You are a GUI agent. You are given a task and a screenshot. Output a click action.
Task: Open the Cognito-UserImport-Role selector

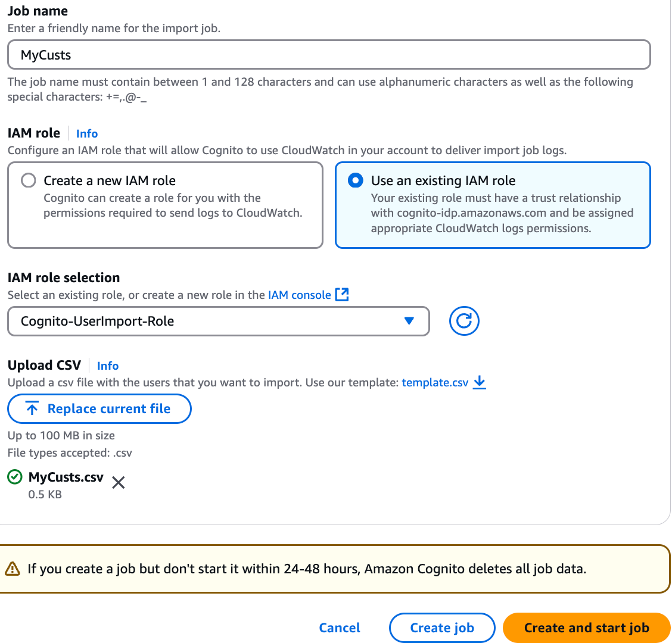click(x=217, y=321)
